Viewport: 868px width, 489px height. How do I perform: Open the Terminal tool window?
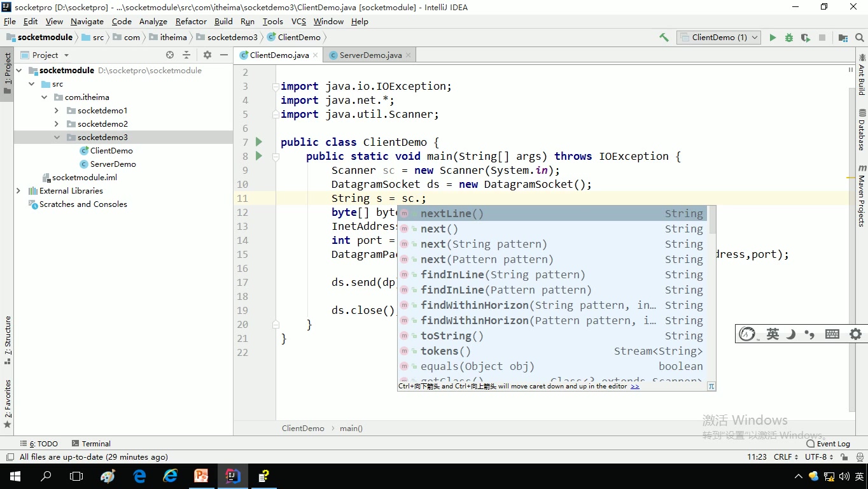[91, 444]
